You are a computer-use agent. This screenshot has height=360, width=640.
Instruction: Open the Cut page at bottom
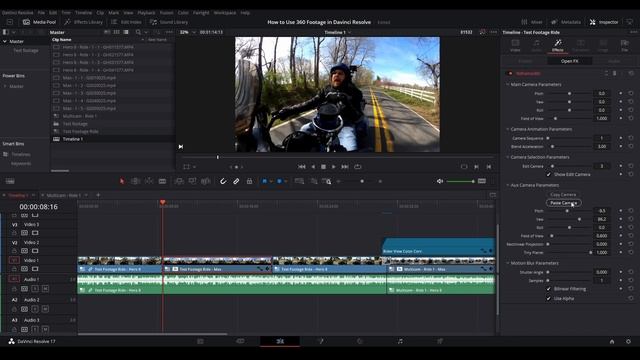tap(240, 341)
